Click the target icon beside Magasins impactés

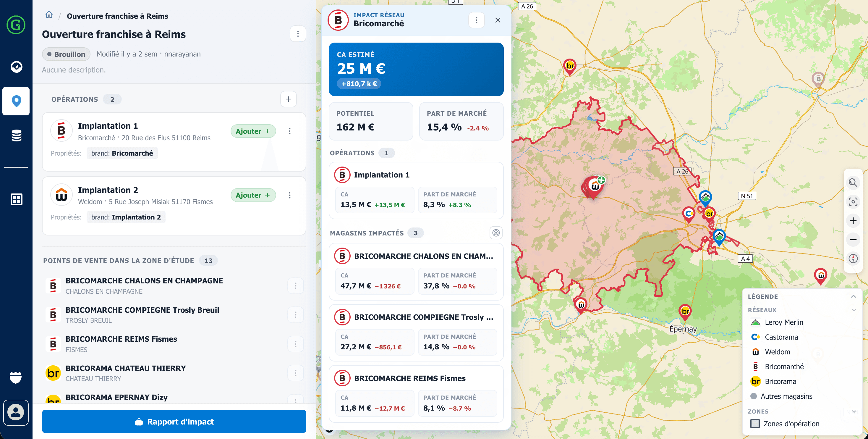[496, 233]
